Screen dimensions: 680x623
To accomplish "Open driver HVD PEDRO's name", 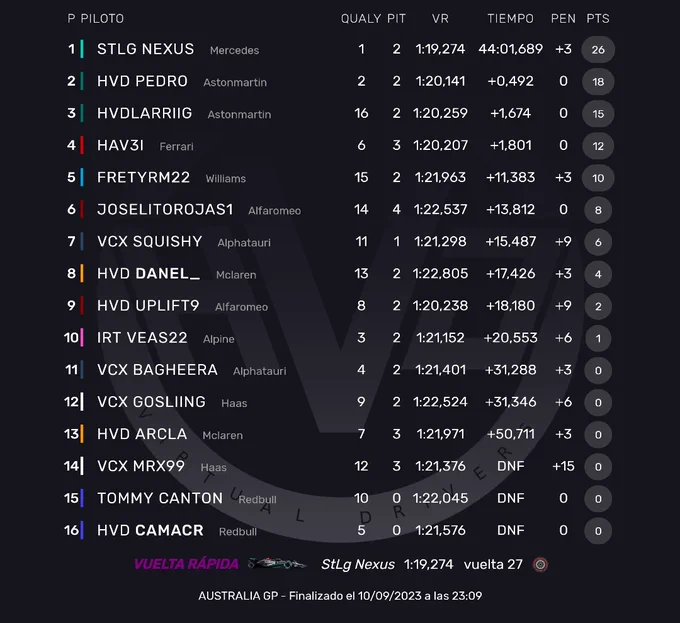I will tap(142, 81).
